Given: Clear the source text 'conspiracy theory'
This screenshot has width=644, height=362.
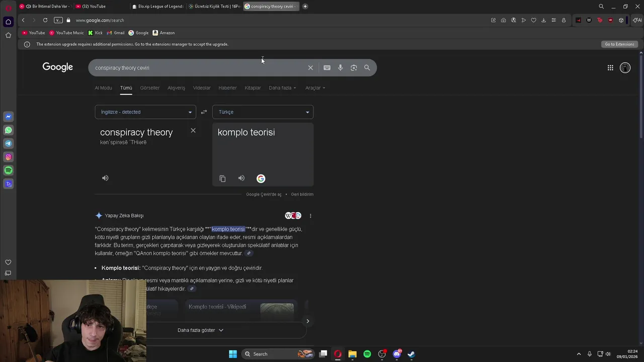Looking at the screenshot, I should 193,131.
